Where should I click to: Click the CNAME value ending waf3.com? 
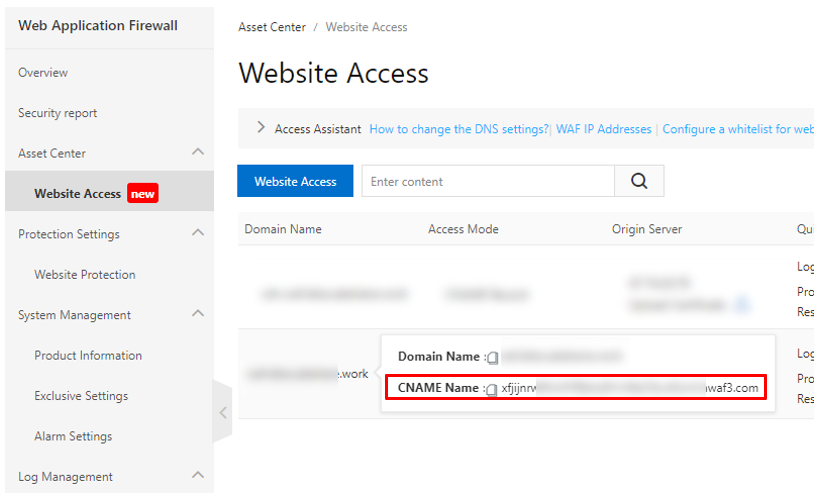630,388
